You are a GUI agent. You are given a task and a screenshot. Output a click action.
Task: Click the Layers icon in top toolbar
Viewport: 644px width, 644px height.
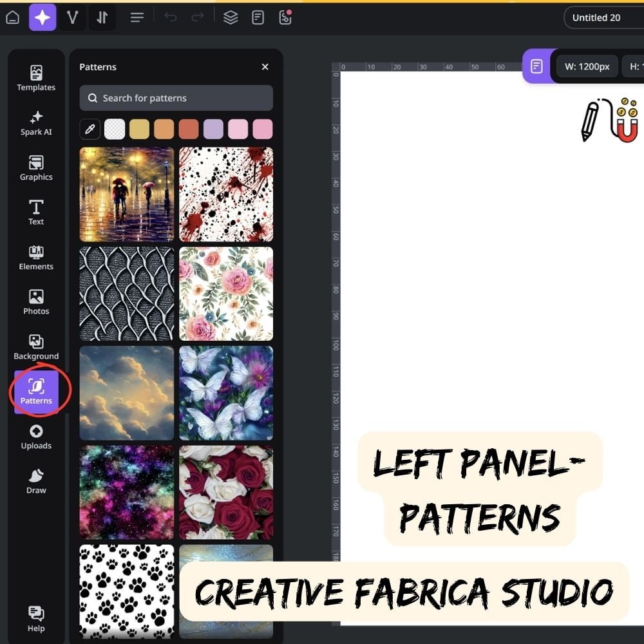(x=231, y=17)
